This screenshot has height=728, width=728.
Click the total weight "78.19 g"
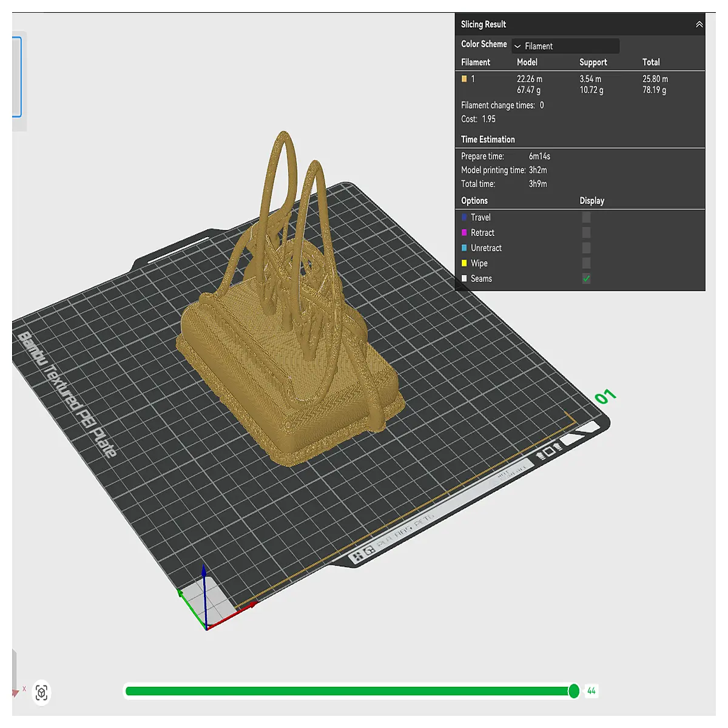point(655,90)
